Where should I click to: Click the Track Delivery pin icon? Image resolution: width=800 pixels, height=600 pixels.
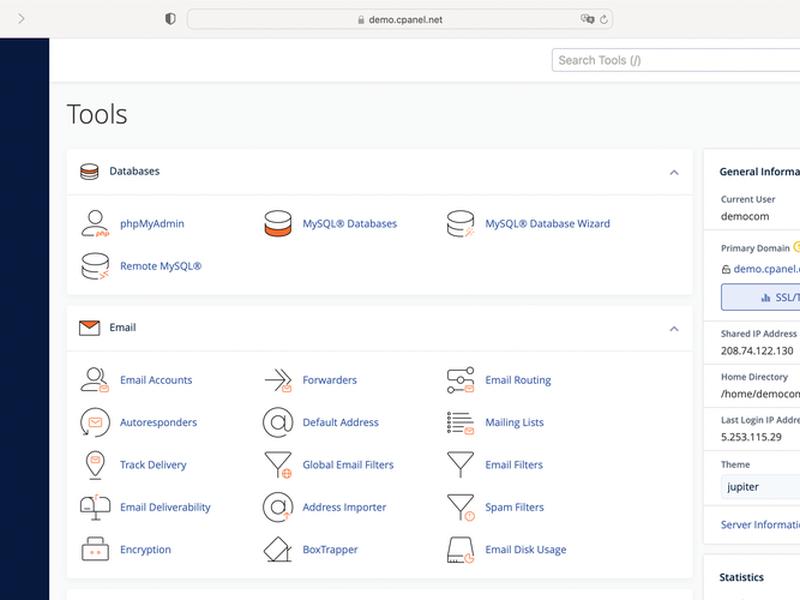pyautogui.click(x=95, y=465)
